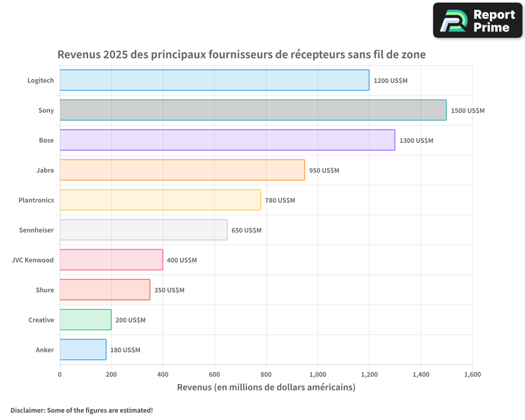The height and width of the screenshot is (420, 525).
Task: Select the gray Sennheiser bar
Action: tap(143, 230)
